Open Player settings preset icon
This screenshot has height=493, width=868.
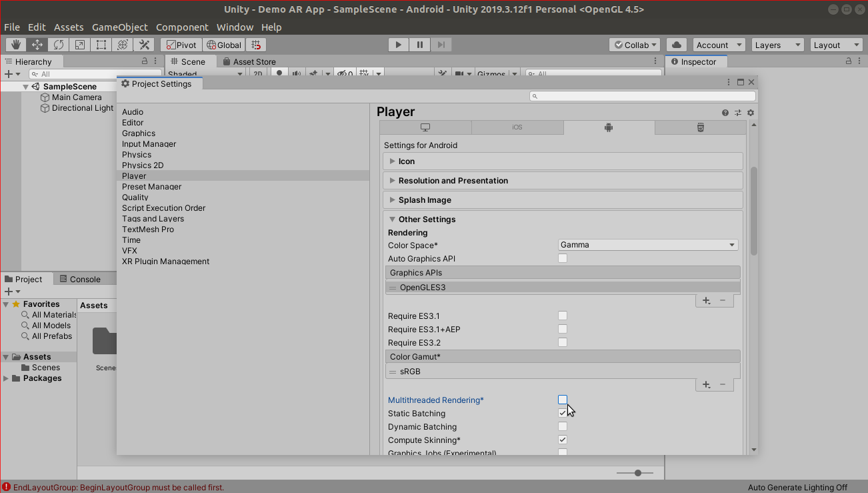[738, 113]
